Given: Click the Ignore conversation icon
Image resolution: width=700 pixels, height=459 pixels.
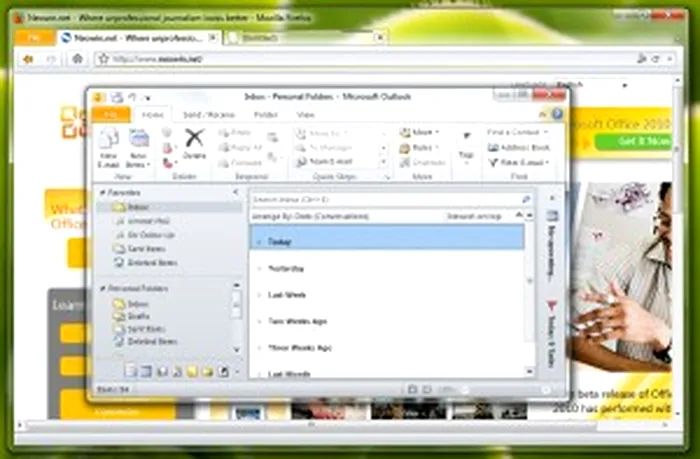Looking at the screenshot, I should click(167, 133).
